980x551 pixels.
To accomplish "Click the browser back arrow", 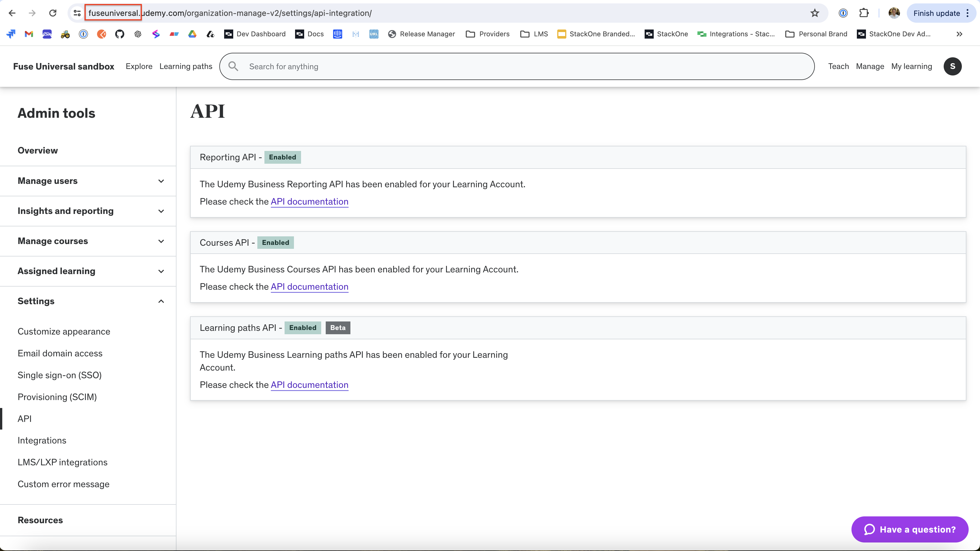I will click(x=12, y=13).
